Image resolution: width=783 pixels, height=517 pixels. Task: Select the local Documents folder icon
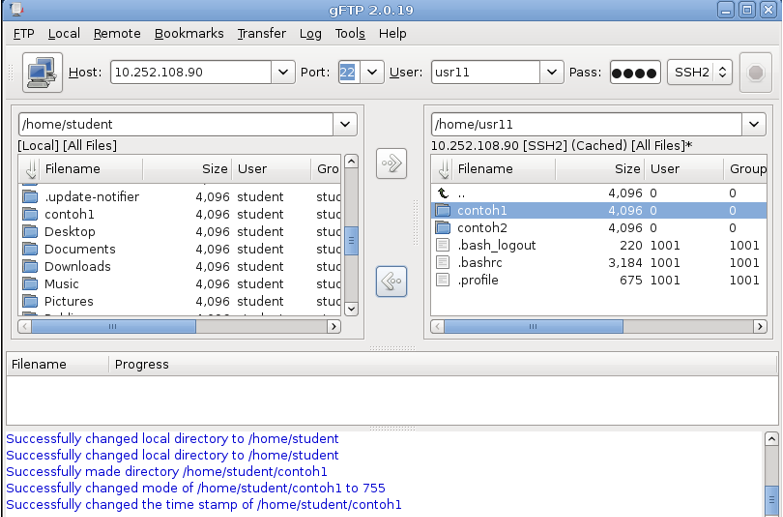coord(30,249)
